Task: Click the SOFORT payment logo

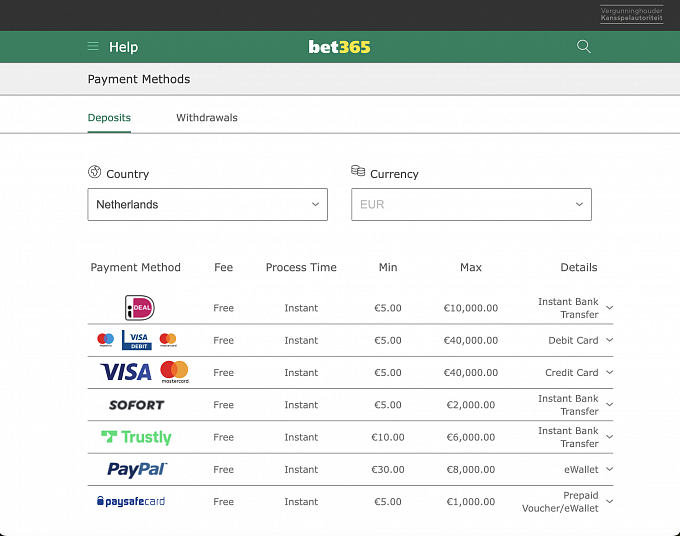Action: pos(136,405)
